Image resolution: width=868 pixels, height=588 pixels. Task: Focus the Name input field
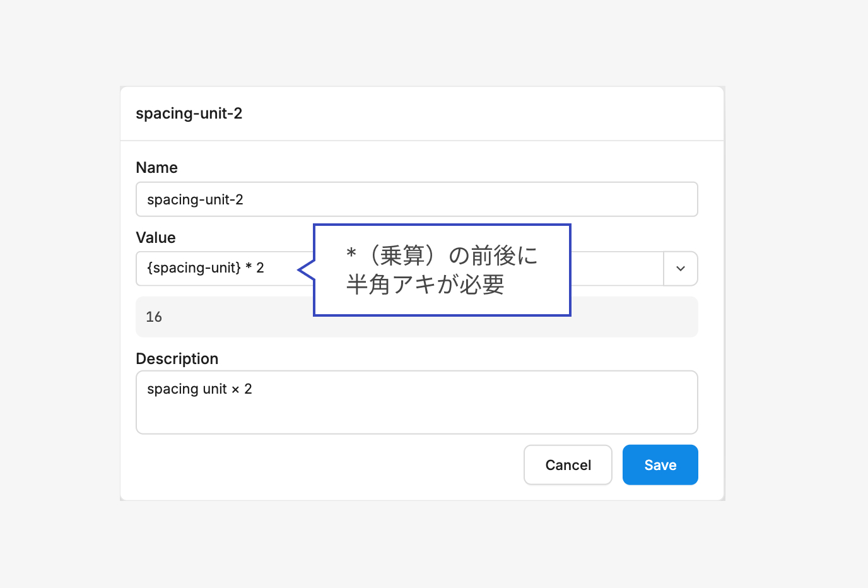pos(416,199)
